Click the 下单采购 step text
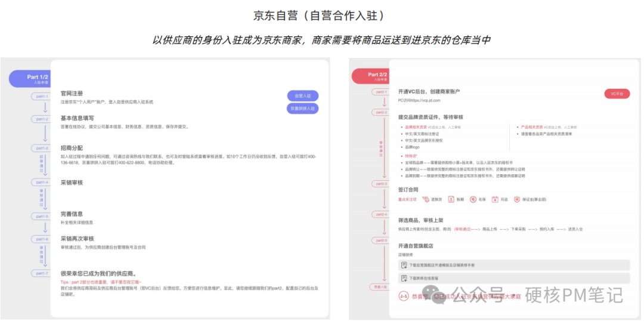 518,229
